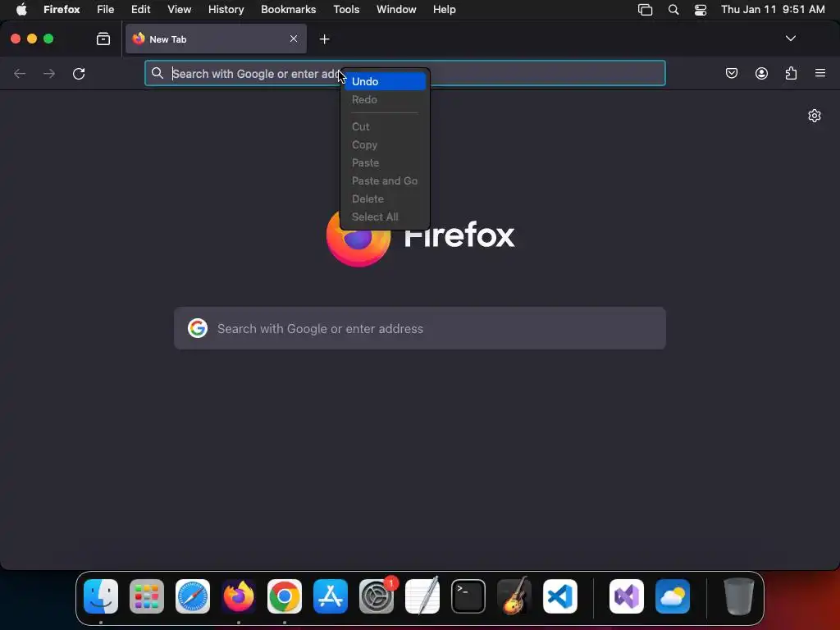Open the application hamburger menu
The image size is (840, 630).
coord(819,73)
